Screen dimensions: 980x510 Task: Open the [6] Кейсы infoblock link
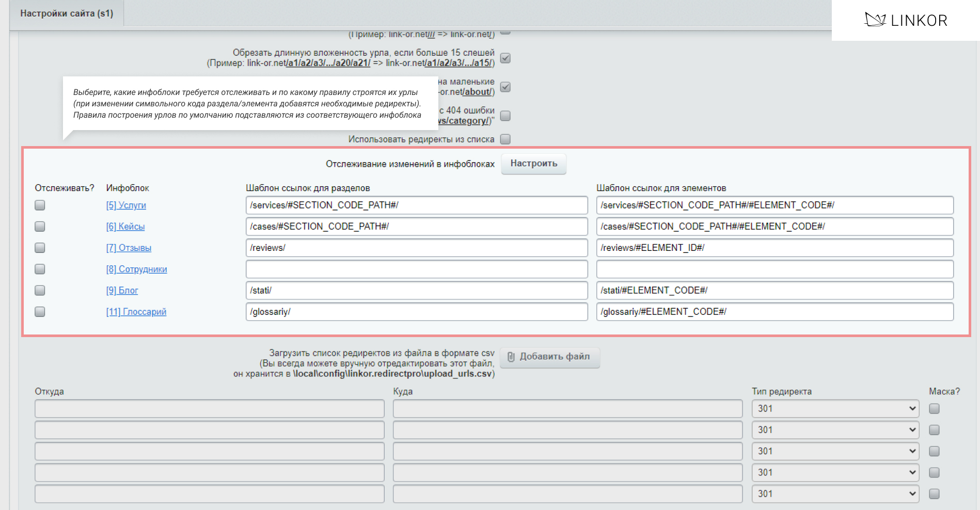[x=125, y=227]
